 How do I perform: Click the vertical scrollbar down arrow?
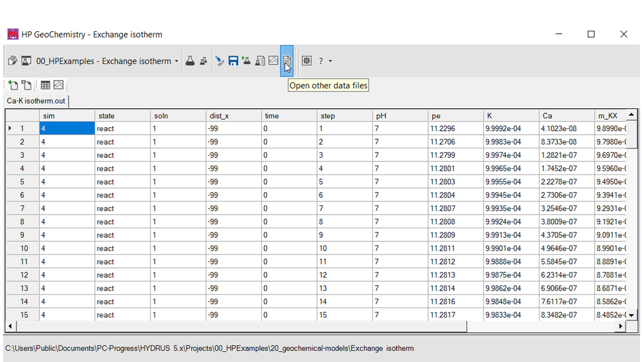pos(631,315)
